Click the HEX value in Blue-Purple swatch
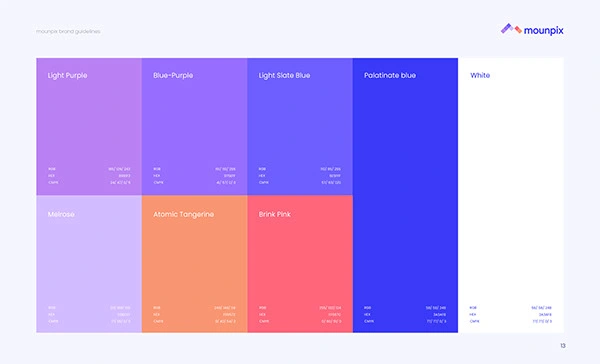Image resolution: width=600 pixels, height=364 pixels. coord(230,176)
